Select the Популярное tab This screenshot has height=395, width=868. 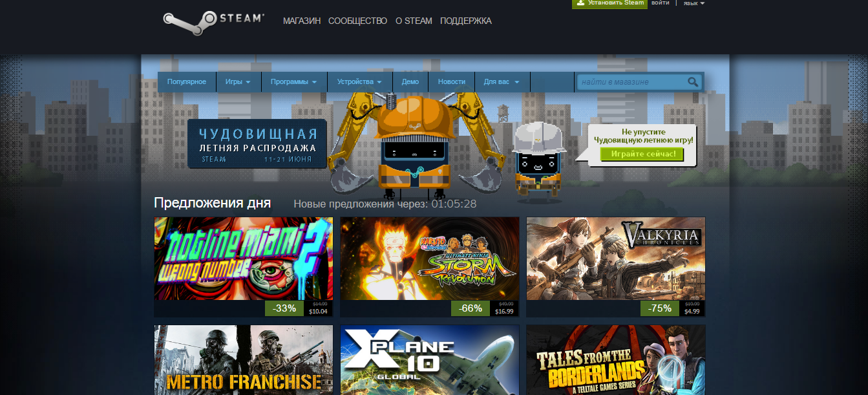pyautogui.click(x=187, y=82)
